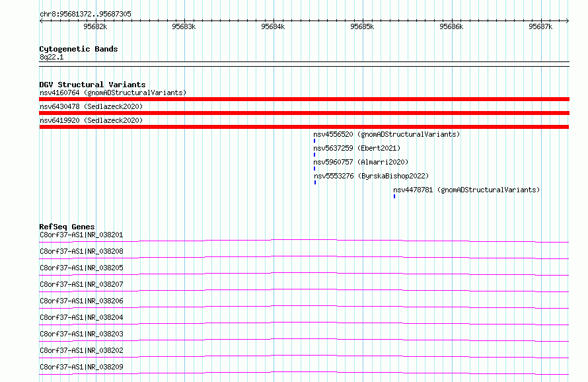This screenshot has width=588, height=382.
Task: Click the left arrow end of ruler
Action: coord(41,20)
